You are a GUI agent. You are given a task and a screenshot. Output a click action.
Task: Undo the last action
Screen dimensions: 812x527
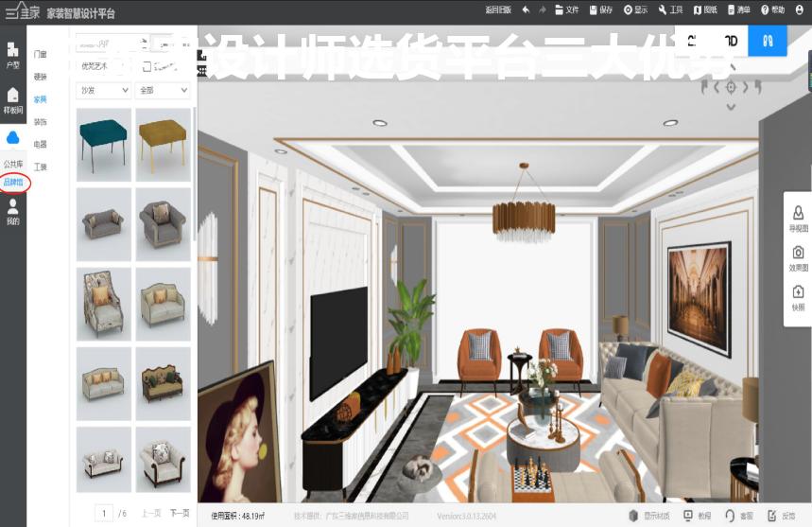[527, 9]
